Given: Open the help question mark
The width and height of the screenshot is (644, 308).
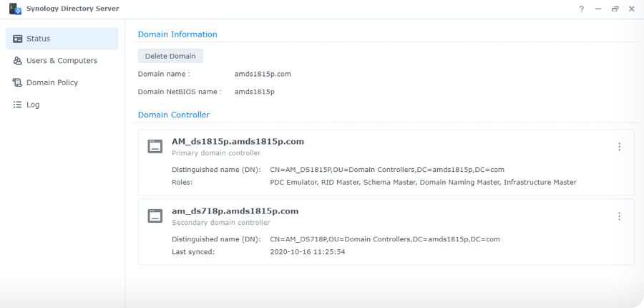Looking at the screenshot, I should pos(582,9).
